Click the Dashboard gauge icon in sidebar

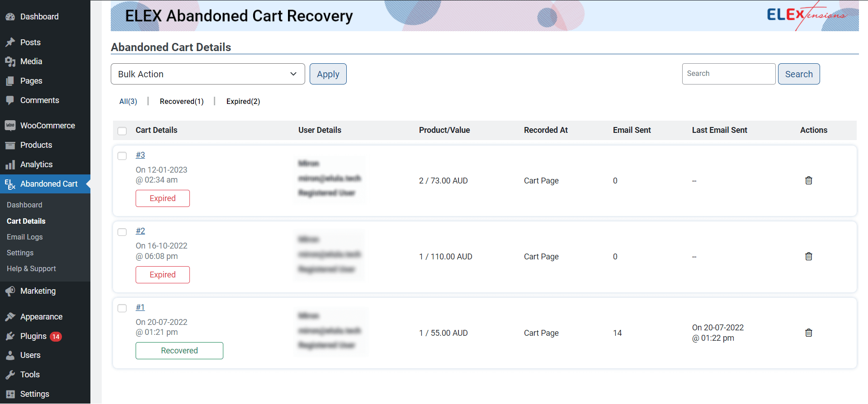[x=10, y=17]
